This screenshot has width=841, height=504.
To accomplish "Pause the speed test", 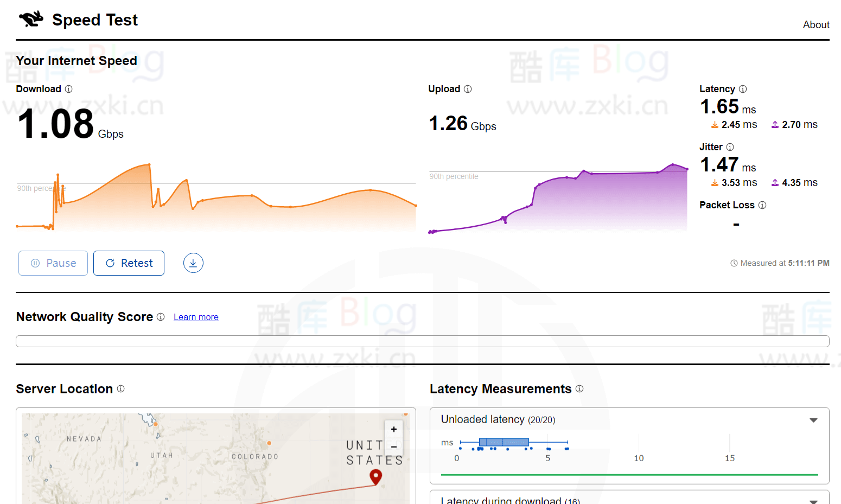I will click(53, 263).
